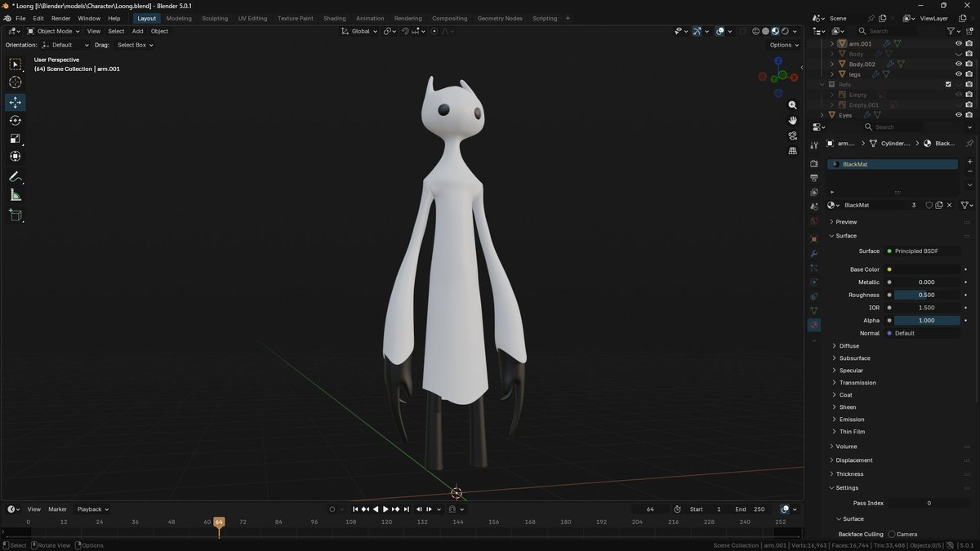Open the Add menu in viewport header
Screen dimensions: 980x551
coord(137,31)
